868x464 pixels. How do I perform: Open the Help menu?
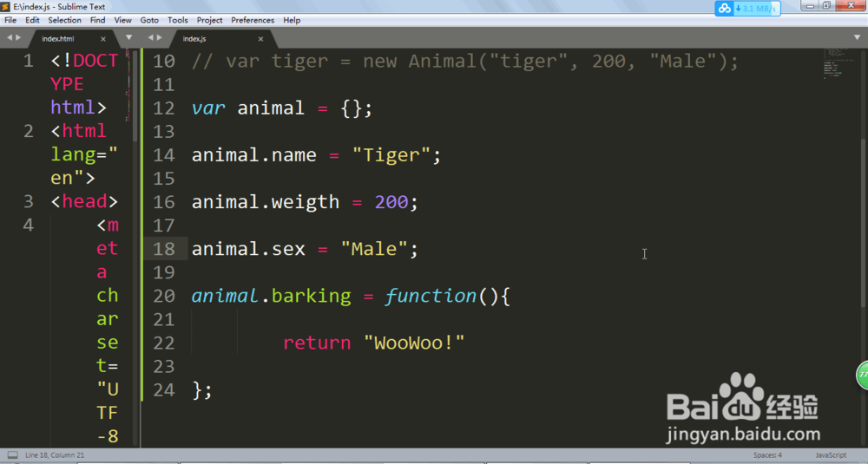292,20
